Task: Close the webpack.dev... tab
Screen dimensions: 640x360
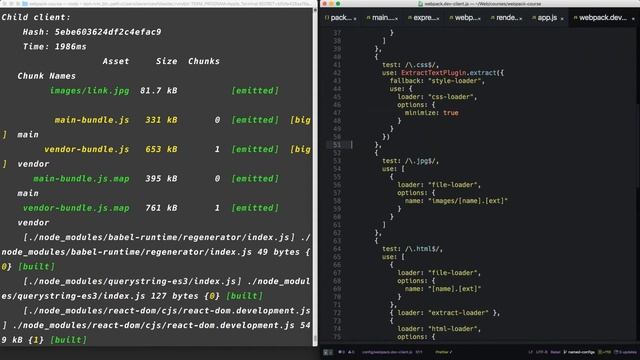Action: point(633,18)
